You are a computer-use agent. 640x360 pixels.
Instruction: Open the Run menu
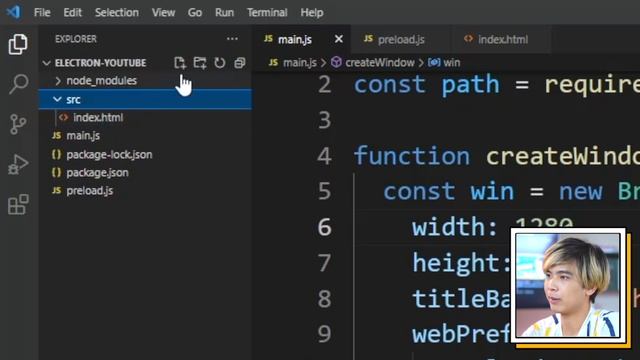[x=224, y=13]
